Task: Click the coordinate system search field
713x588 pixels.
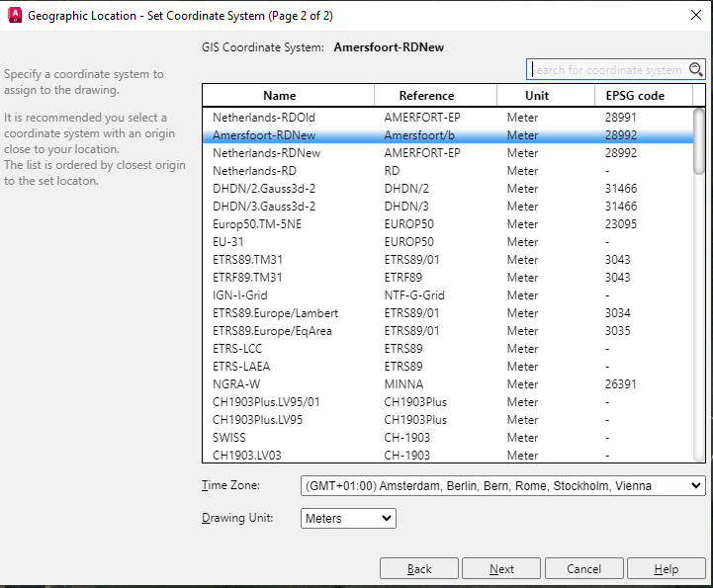Action: coord(607,69)
